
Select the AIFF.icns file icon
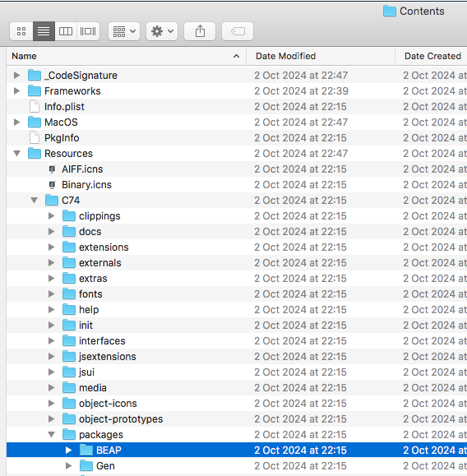pos(52,169)
